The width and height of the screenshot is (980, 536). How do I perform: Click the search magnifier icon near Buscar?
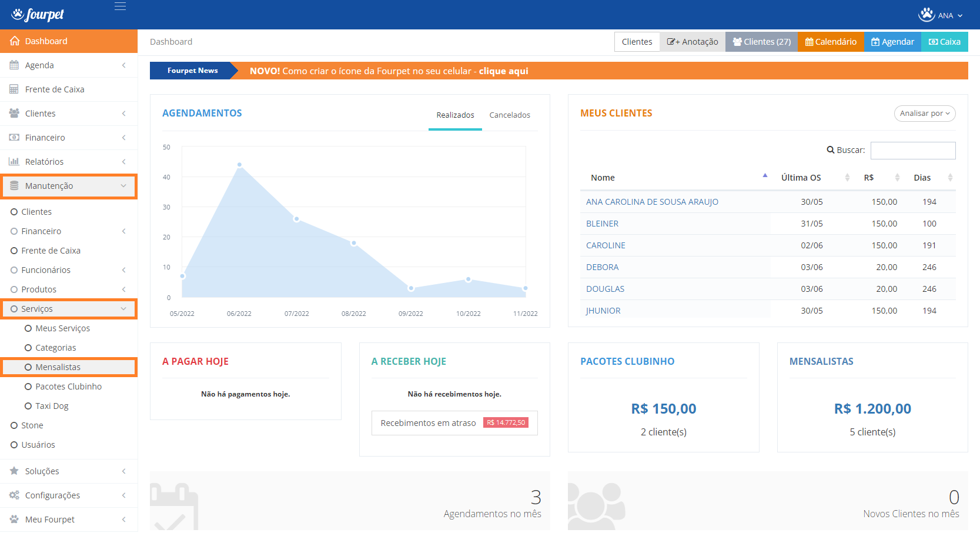[x=831, y=150]
